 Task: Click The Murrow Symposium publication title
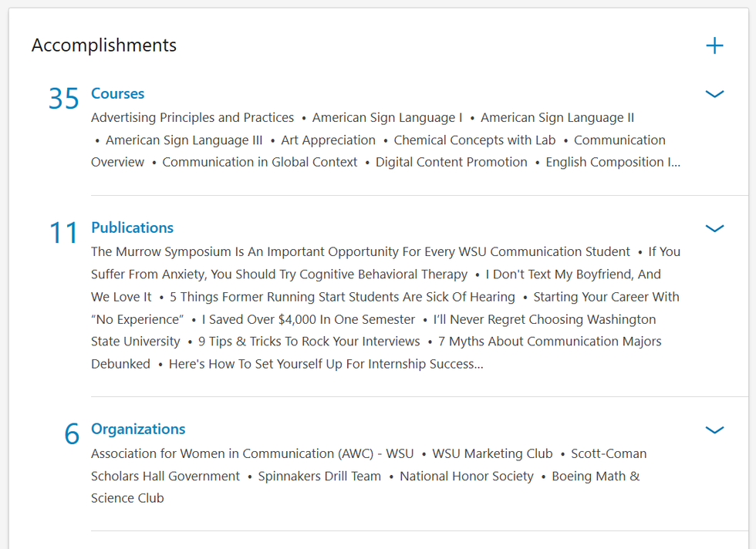[360, 252]
